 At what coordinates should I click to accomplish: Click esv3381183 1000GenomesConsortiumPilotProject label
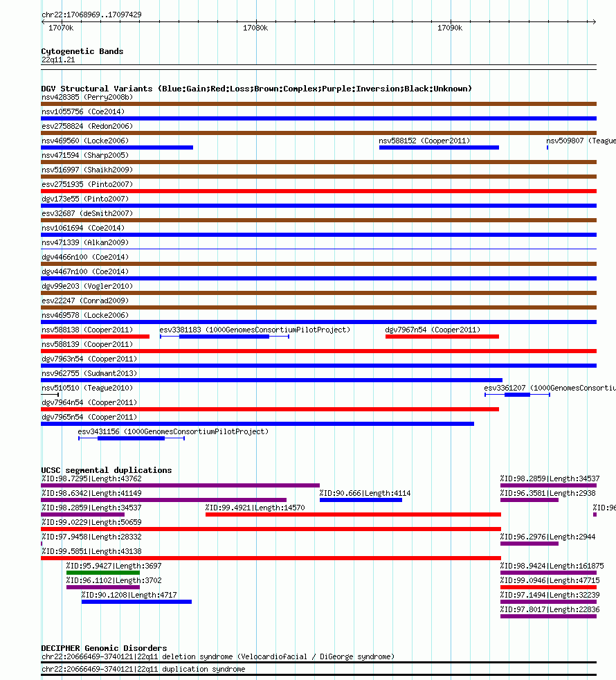pyautogui.click(x=255, y=330)
